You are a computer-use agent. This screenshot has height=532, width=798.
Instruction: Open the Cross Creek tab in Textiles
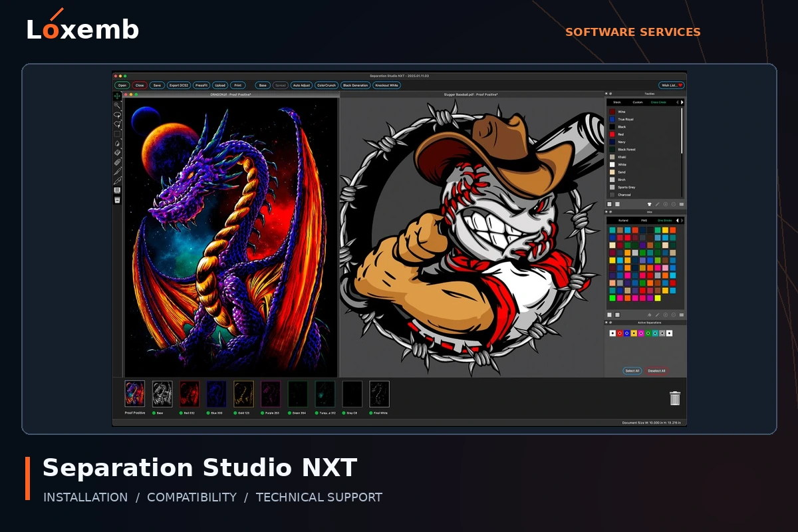tap(658, 102)
